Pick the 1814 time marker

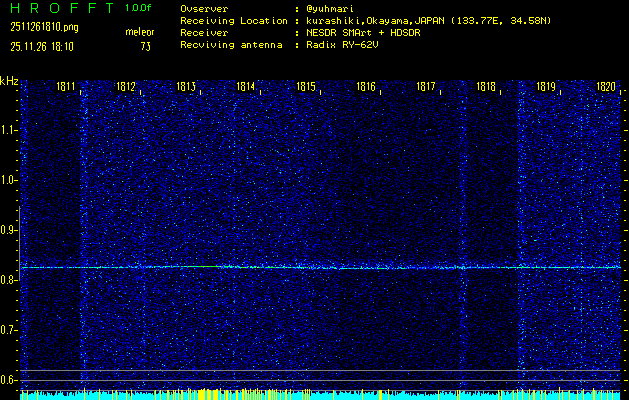(246, 87)
